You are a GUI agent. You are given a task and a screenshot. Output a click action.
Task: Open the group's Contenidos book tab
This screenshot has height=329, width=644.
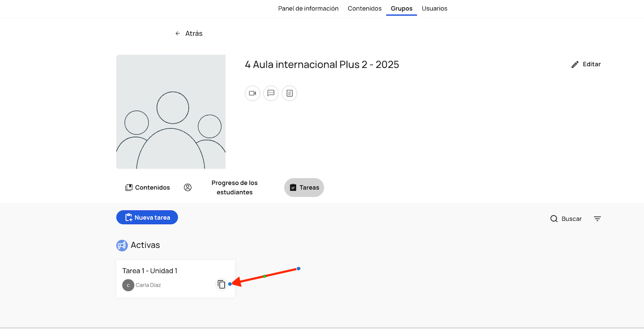(148, 187)
